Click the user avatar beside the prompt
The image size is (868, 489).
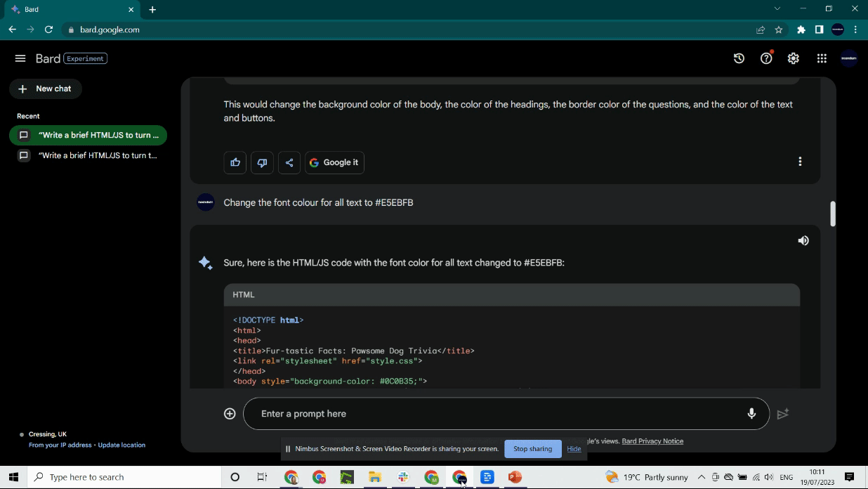(x=205, y=202)
